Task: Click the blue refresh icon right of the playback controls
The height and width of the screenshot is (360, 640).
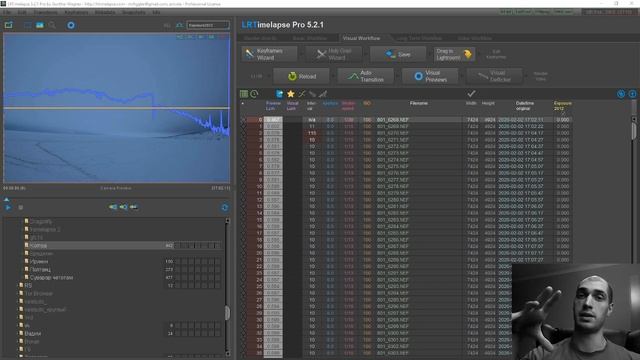Action: (x=224, y=207)
